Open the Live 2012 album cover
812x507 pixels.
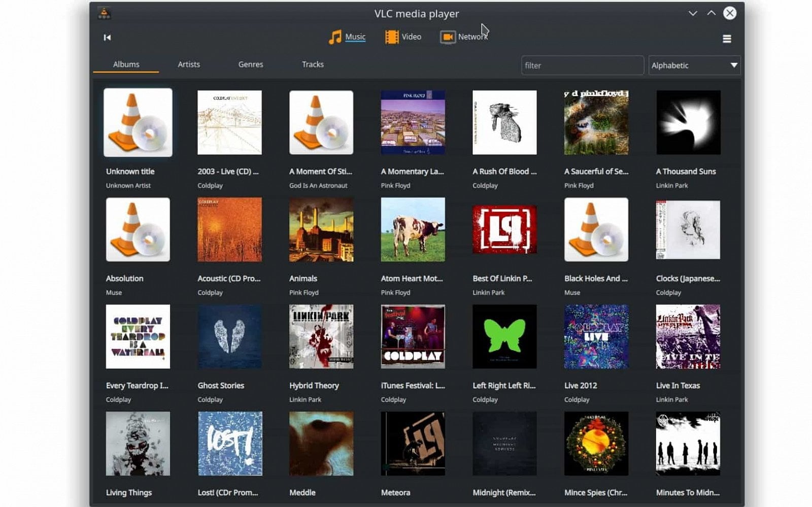[596, 336]
